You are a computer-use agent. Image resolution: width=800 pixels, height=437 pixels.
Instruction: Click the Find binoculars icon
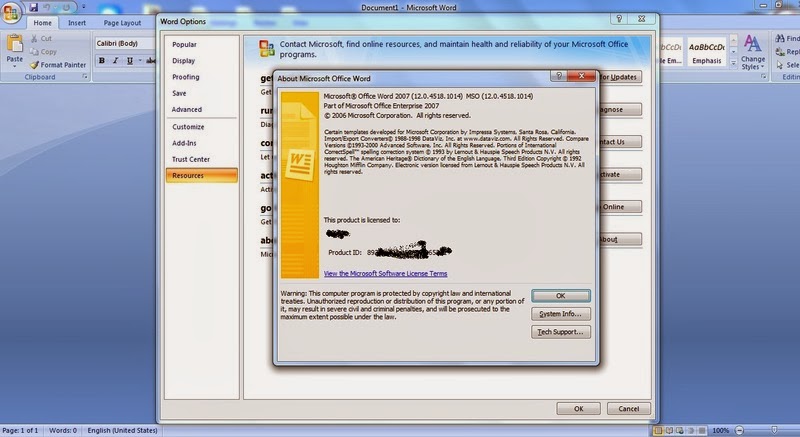point(780,38)
